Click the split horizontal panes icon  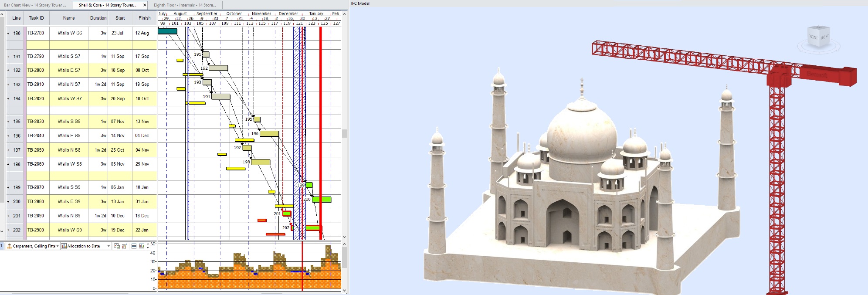point(134,246)
